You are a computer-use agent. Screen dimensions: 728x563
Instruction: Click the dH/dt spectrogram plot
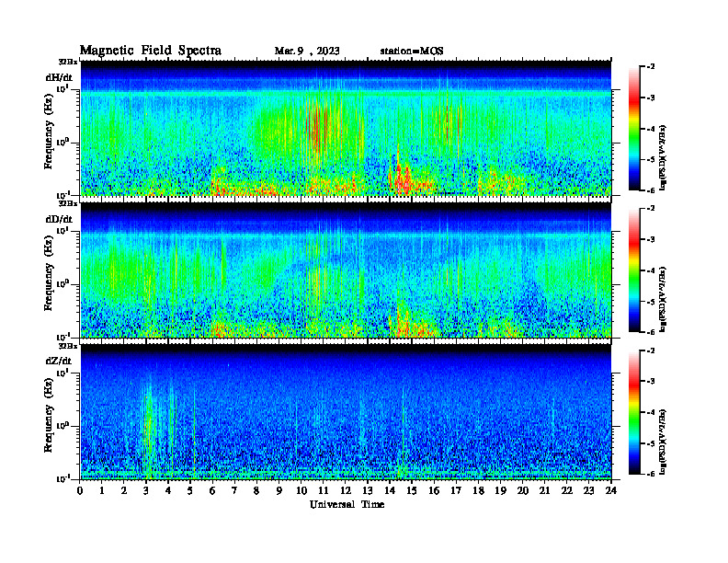point(346,128)
